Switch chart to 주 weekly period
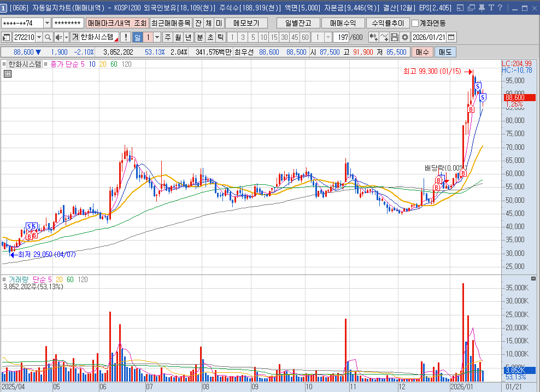Screen dimensions: 540x392 168,37
